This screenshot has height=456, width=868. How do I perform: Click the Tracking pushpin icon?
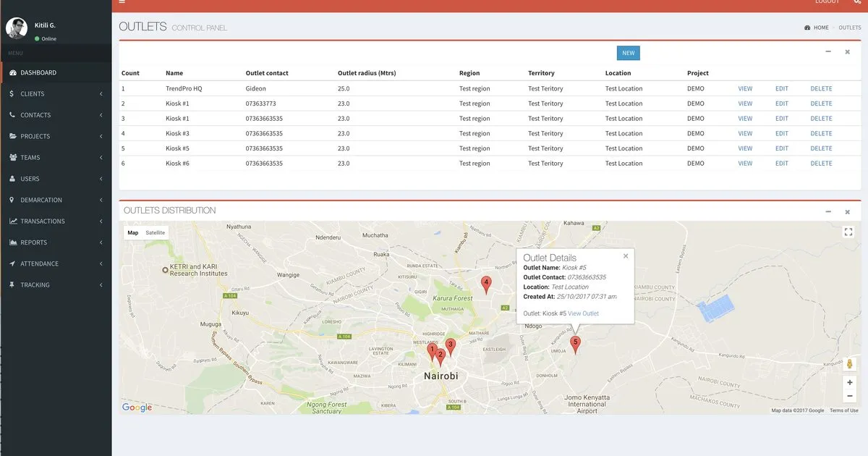12,285
